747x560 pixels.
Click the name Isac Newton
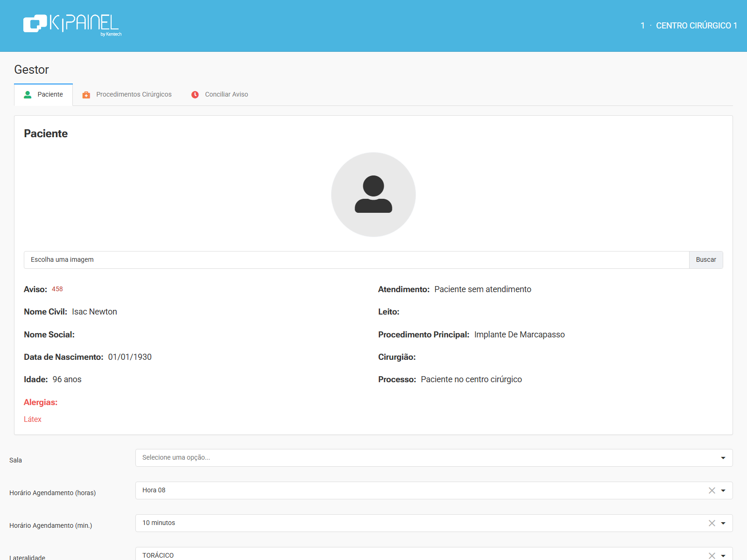(x=94, y=312)
